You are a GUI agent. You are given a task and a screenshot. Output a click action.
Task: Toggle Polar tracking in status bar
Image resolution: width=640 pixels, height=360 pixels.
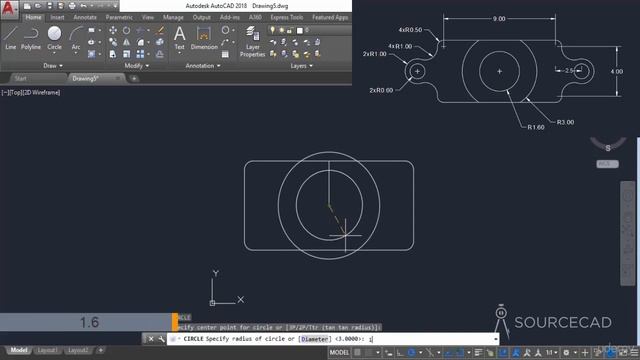[x=411, y=352]
